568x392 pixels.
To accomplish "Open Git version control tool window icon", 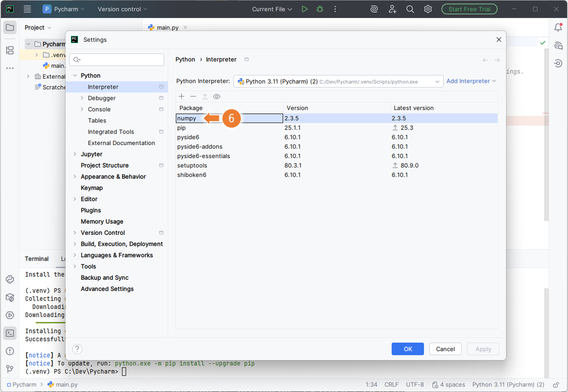I will [10, 369].
